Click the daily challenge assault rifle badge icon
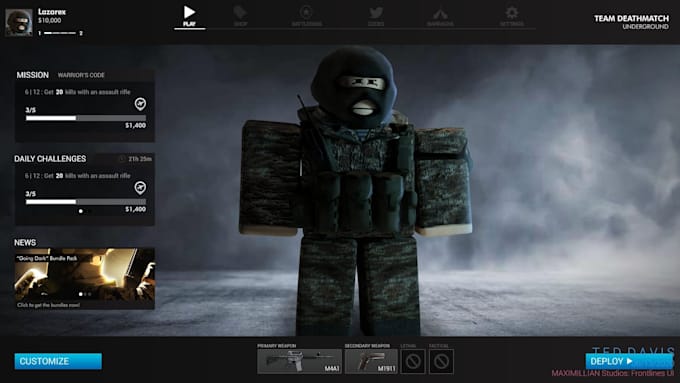Viewport: 680px width, 383px height. [140, 188]
